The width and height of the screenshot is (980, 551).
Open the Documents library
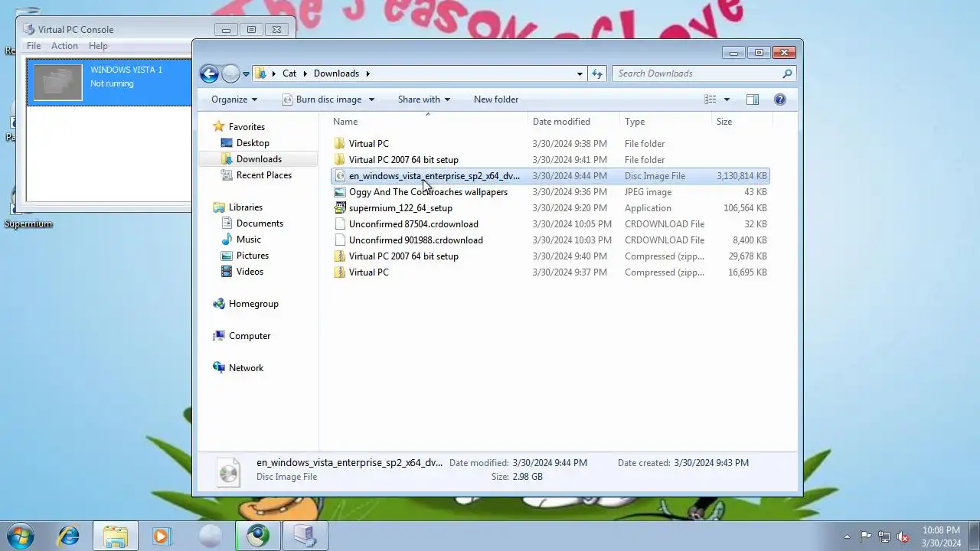(260, 223)
